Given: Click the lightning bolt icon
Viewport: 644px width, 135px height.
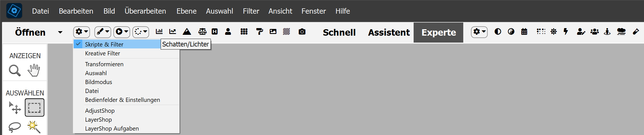Looking at the screenshot, I should coord(566,32).
